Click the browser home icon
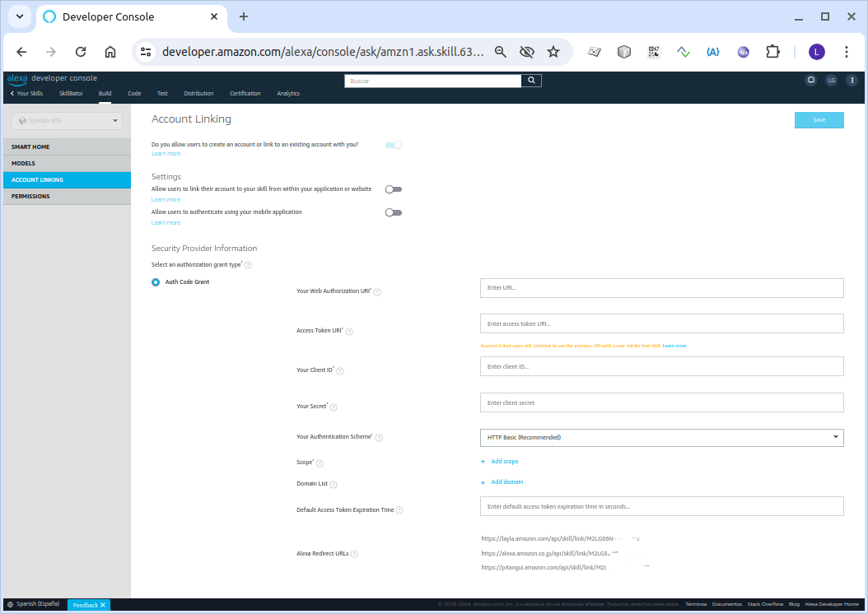Viewport: 868px width, 614px height. pos(110,52)
